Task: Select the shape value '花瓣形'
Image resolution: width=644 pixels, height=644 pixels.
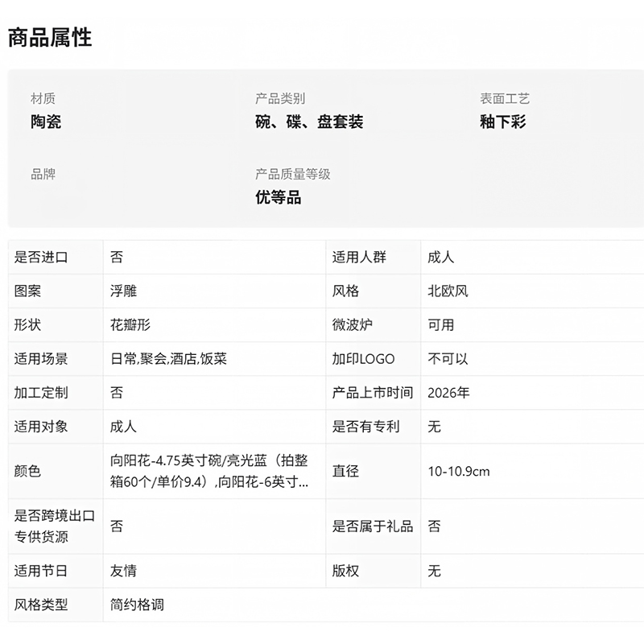Action: pos(130,325)
